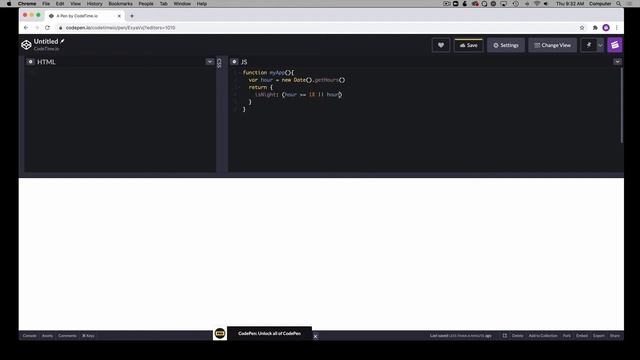Open the Window menu
Viewport: 640px width, 360px height.
coord(182,4)
